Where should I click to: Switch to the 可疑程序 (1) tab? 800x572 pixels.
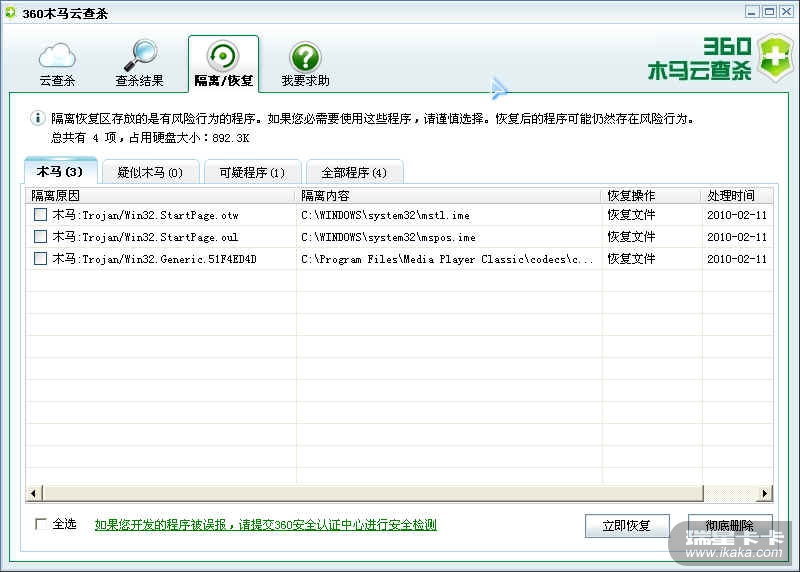click(x=252, y=172)
